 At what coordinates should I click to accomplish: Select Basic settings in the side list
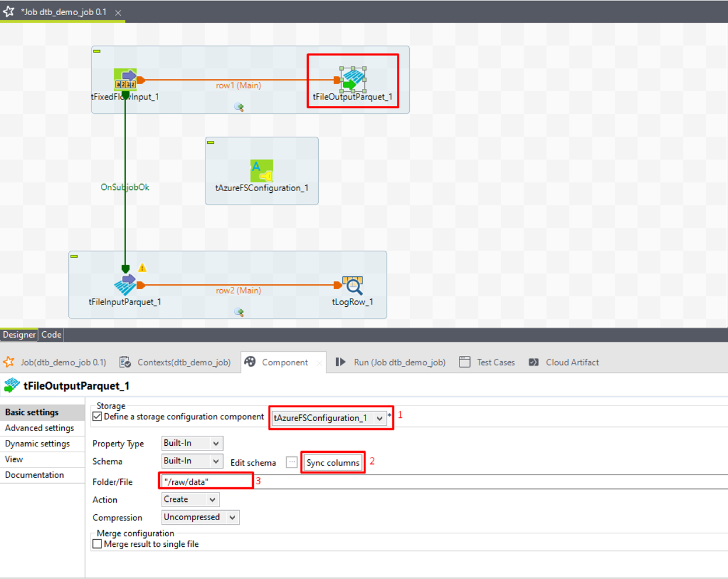point(42,412)
